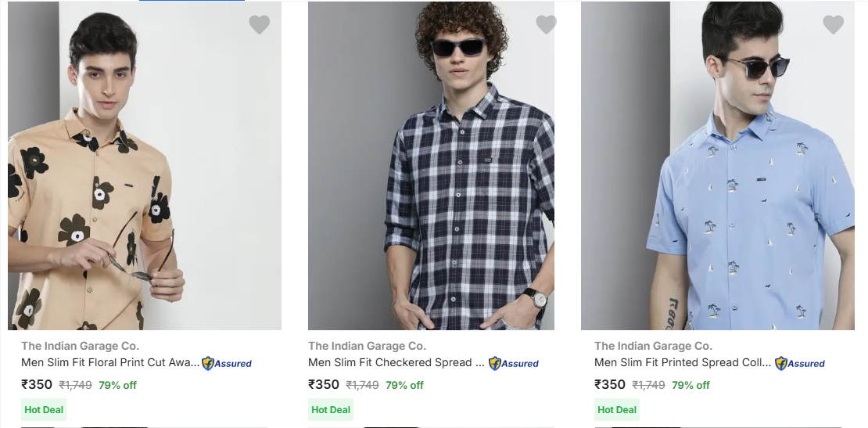The image size is (868, 428).
Task: Toggle the heart on the checkered shirt
Action: [546, 25]
